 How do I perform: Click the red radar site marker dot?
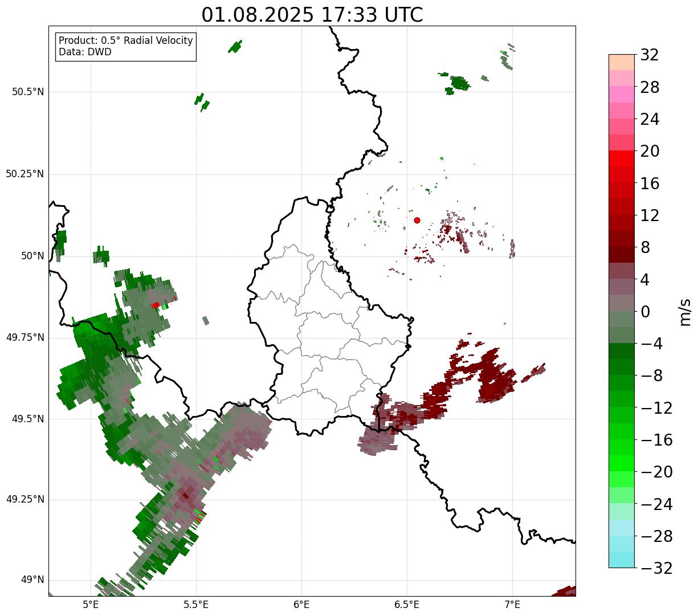point(417,220)
